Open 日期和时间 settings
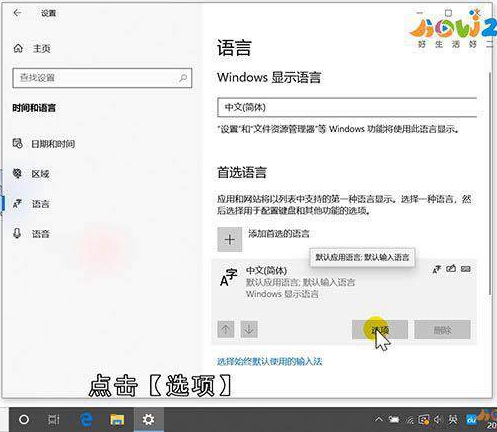The height and width of the screenshot is (432, 497). [43, 144]
